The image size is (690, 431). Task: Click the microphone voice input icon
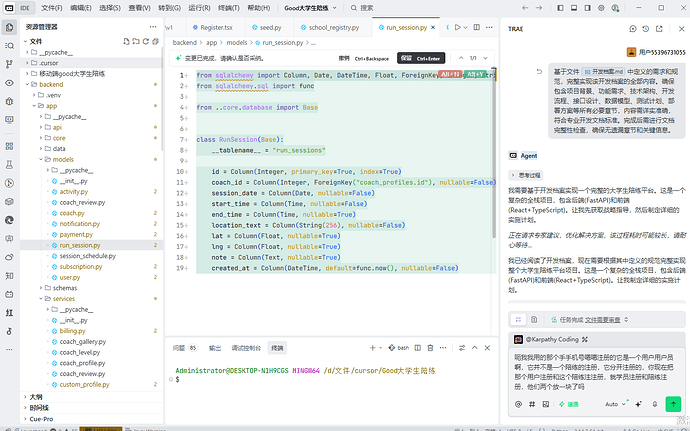[655, 404]
